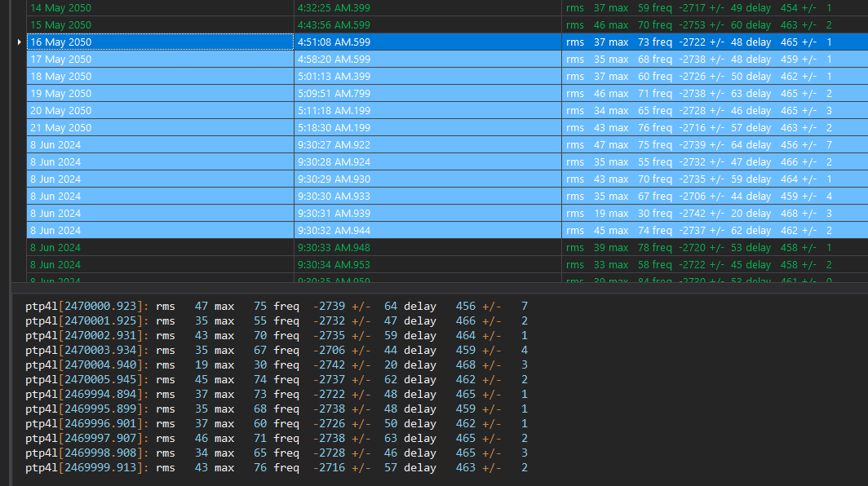Click time cell 9:30:27 AM.922
This screenshot has width=868, height=486.
pos(428,145)
